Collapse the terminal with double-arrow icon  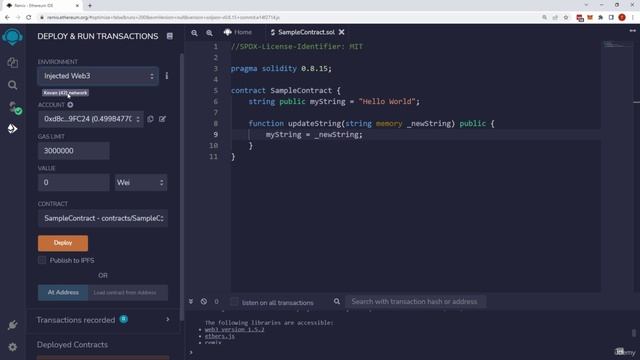pos(191,302)
